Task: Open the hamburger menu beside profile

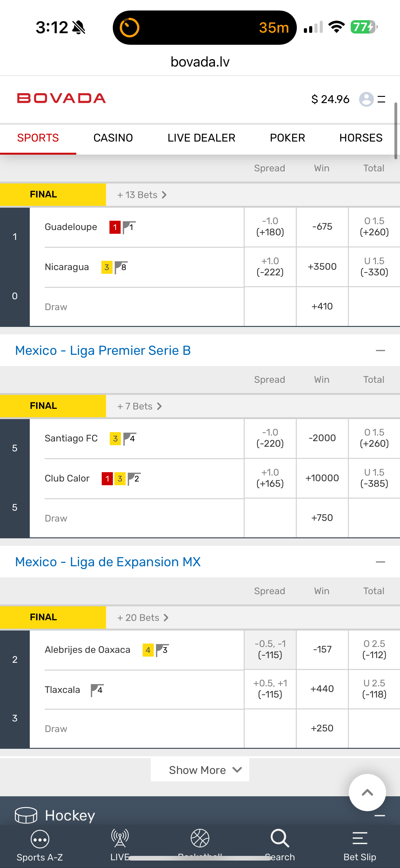Action: [381, 99]
